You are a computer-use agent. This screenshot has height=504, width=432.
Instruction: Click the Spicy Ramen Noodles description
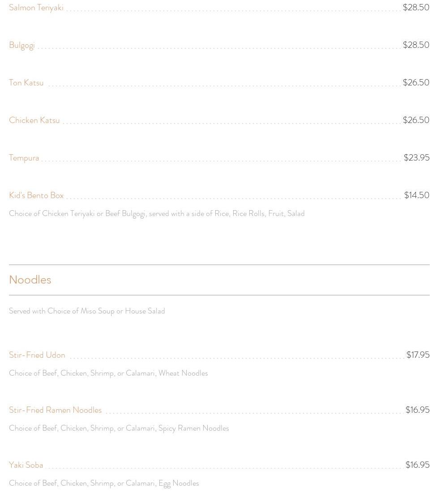click(x=119, y=428)
